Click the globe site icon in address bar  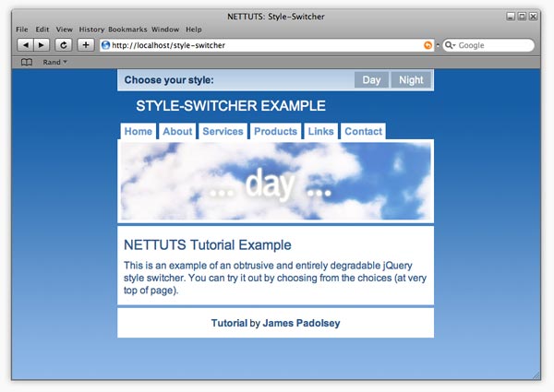pos(106,44)
